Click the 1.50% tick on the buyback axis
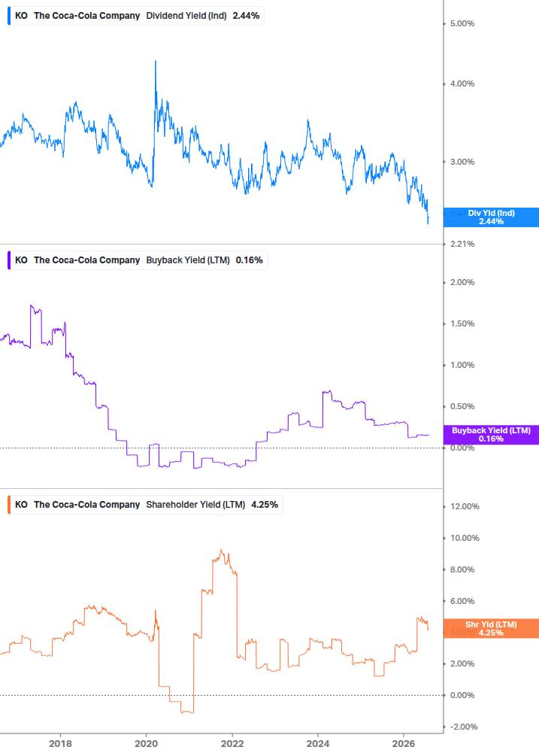Viewport: 539px width, 756px height. click(x=462, y=323)
